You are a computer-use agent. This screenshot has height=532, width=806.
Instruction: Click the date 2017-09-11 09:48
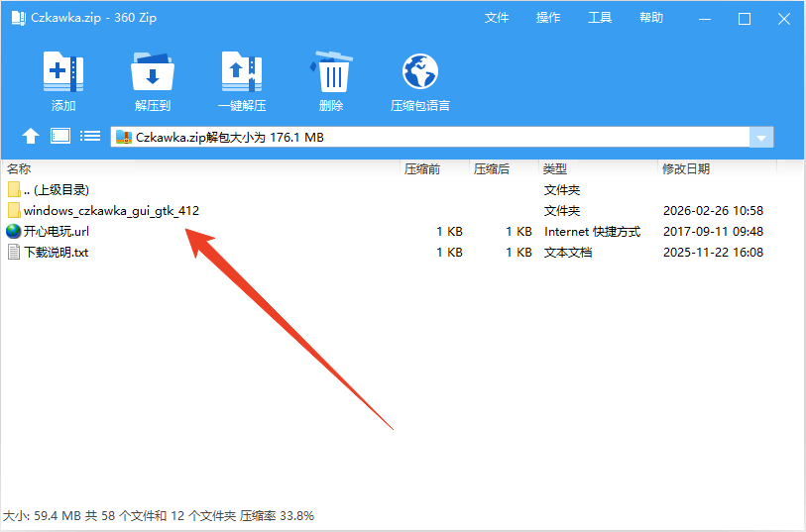(x=713, y=232)
